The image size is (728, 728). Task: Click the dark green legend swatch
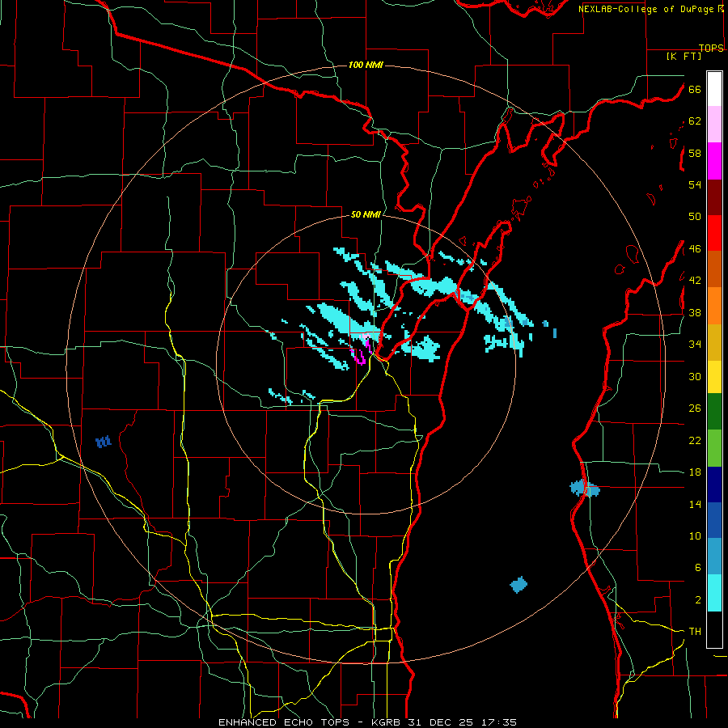(714, 412)
